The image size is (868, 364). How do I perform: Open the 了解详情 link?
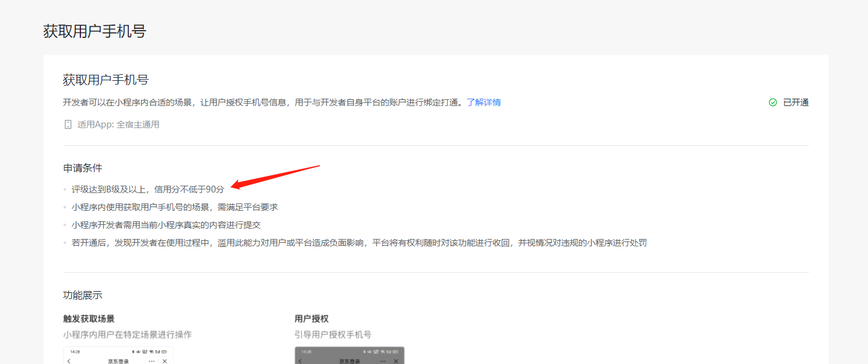[x=483, y=102]
